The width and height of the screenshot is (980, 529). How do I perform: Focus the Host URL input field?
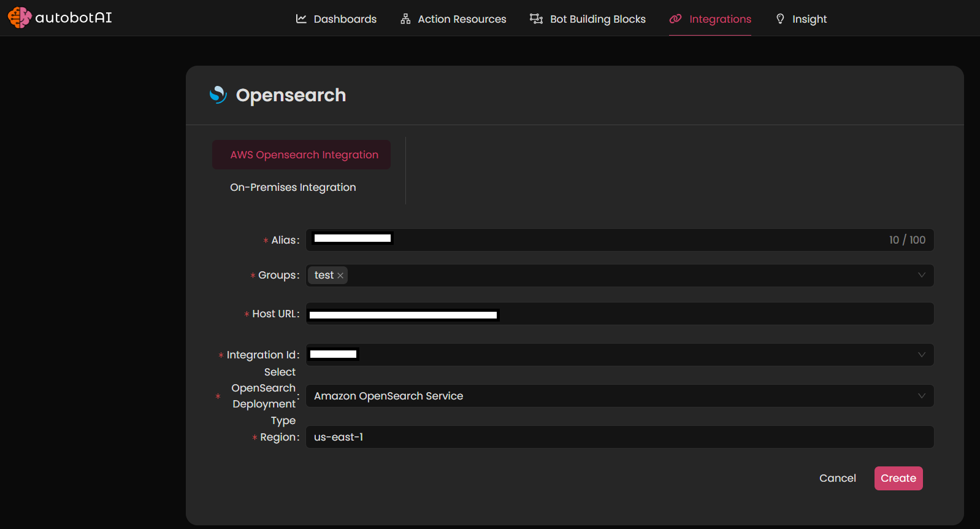tap(619, 314)
